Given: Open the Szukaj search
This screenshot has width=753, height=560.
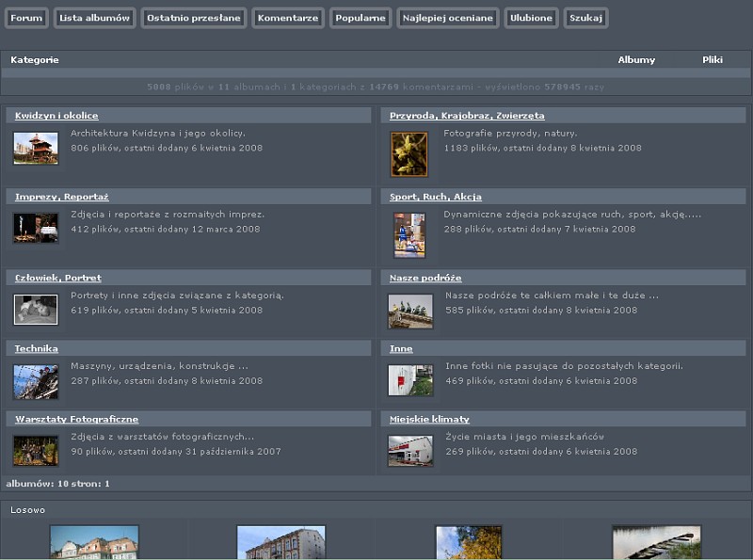Looking at the screenshot, I should click(585, 17).
